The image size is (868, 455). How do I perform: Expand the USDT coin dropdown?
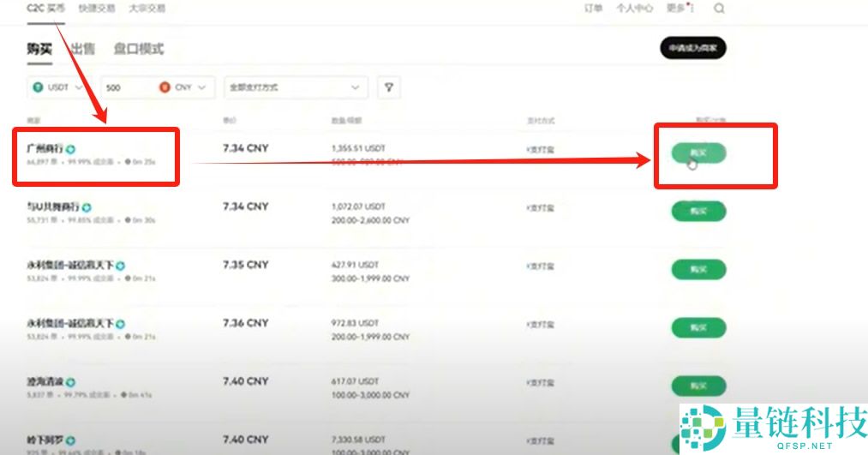click(x=57, y=87)
